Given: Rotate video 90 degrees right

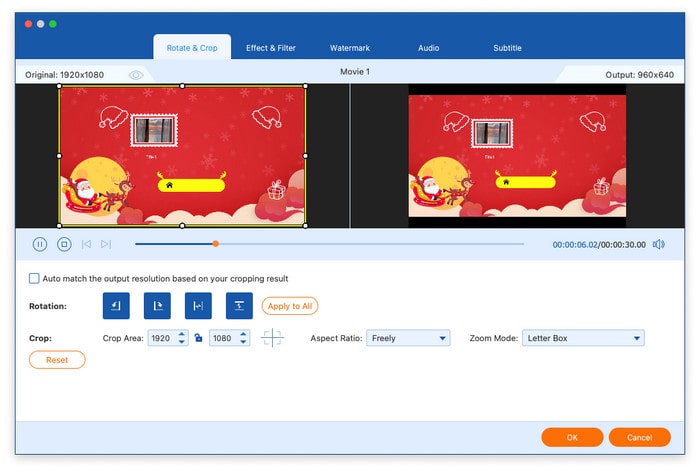Looking at the screenshot, I should (x=157, y=306).
